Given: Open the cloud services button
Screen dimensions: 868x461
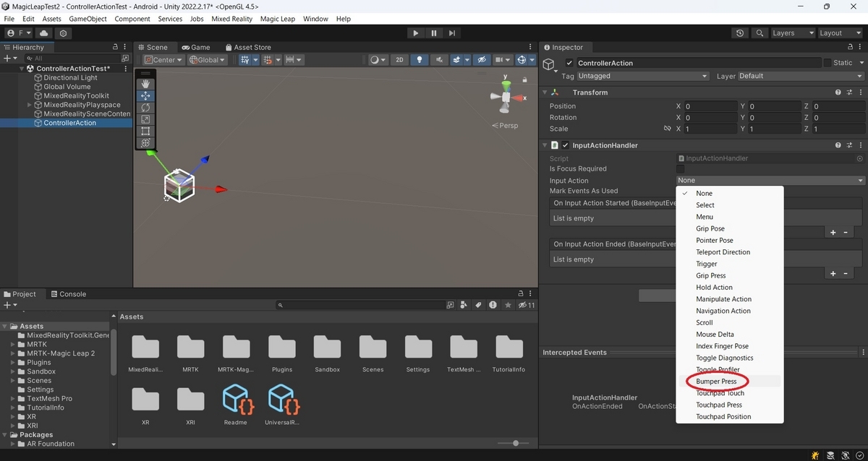Looking at the screenshot, I should (44, 33).
